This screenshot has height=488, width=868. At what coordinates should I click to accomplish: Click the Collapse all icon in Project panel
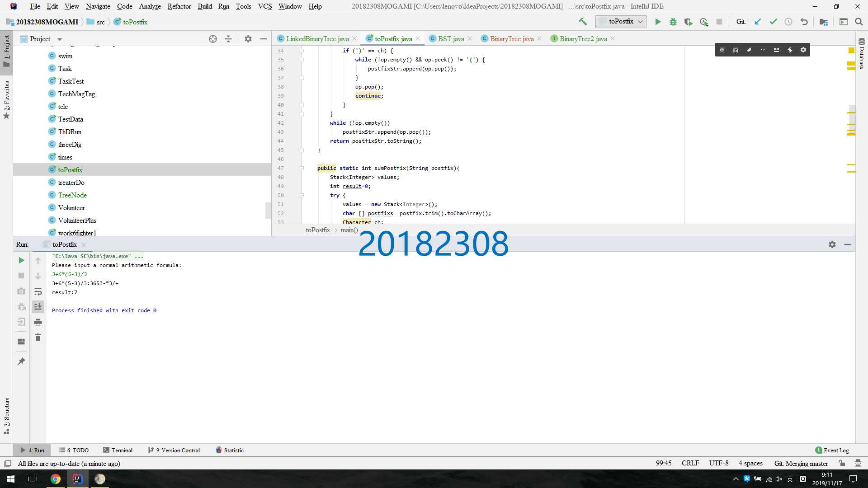click(228, 38)
